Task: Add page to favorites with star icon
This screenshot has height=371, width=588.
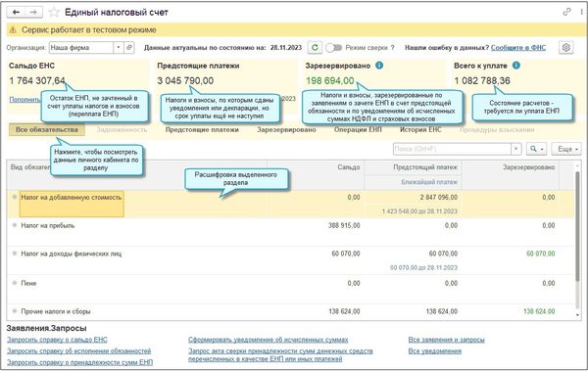Action: coord(54,13)
